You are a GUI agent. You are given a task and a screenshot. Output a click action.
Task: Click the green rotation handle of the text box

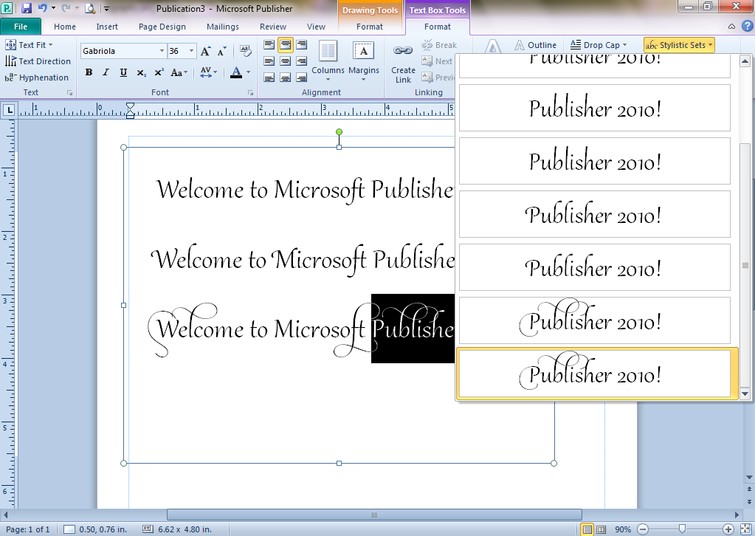click(x=339, y=132)
